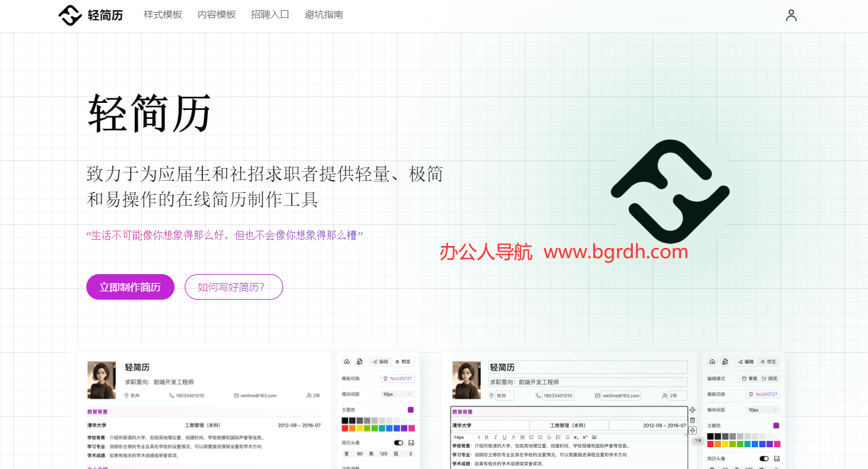Apply Italic formatting in the editor toolbar
Image resolution: width=868 pixels, height=469 pixels.
pos(495,438)
